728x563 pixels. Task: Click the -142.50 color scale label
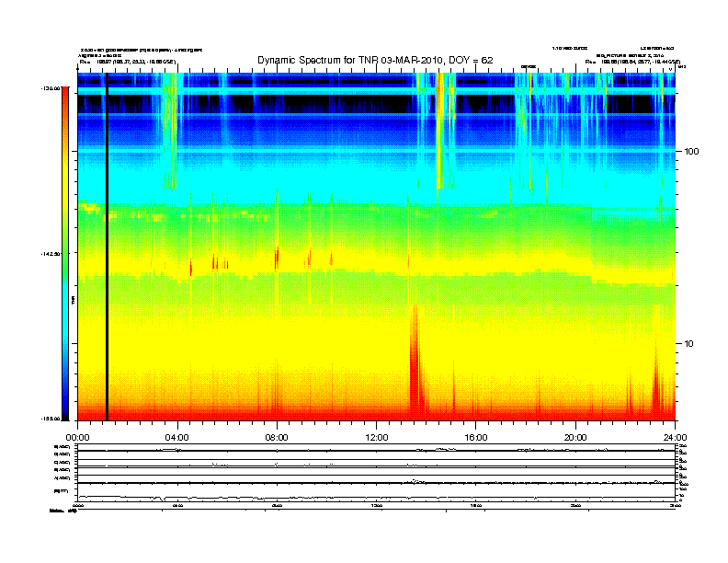click(x=51, y=254)
